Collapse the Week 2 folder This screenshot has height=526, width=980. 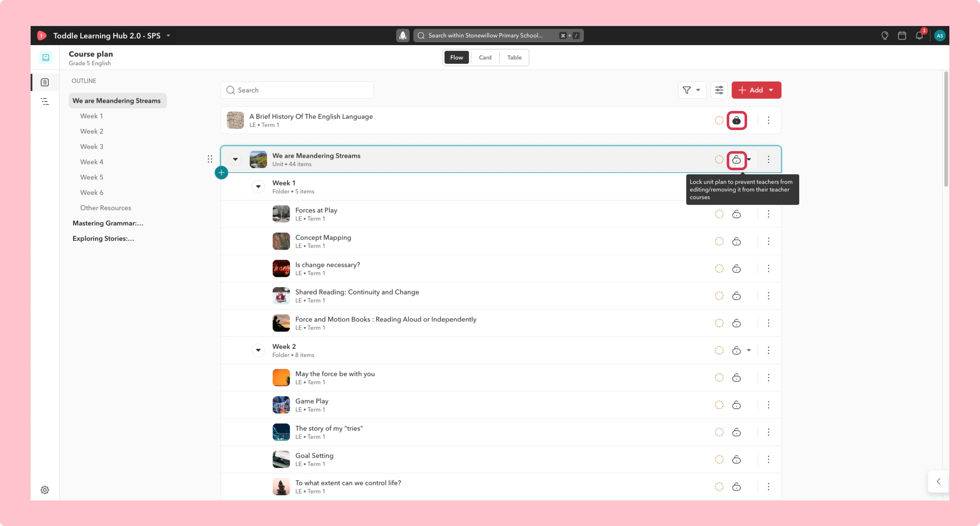pos(258,350)
